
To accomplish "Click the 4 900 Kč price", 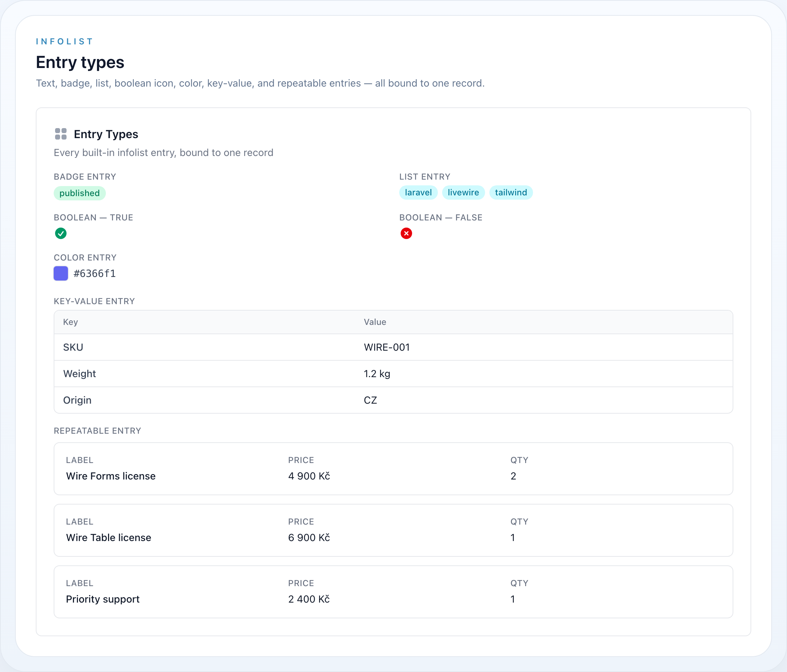I will pos(309,476).
